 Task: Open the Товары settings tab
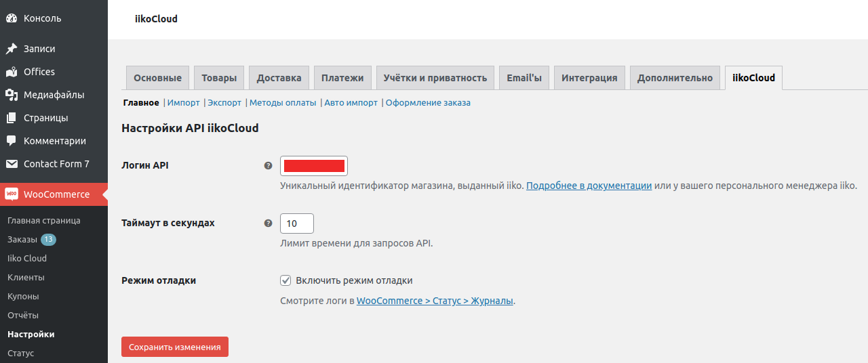coord(219,78)
